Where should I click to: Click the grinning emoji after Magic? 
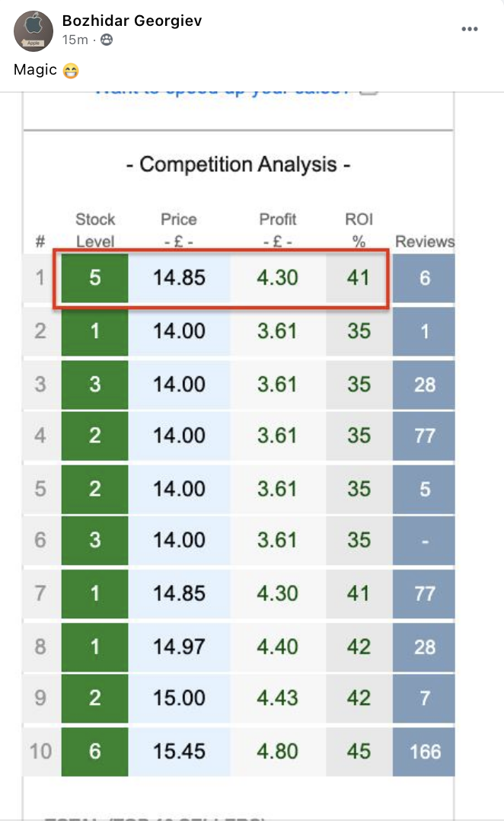[x=72, y=71]
